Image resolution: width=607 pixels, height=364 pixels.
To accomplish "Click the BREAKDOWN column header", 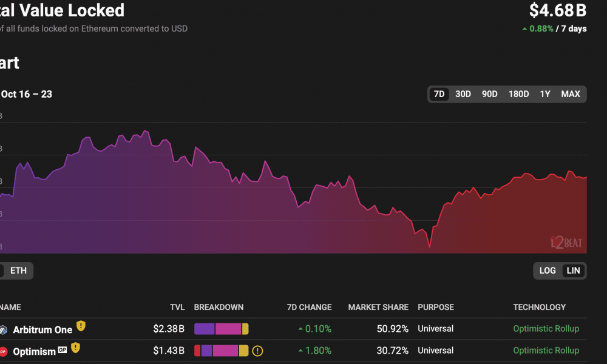I will 219,307.
